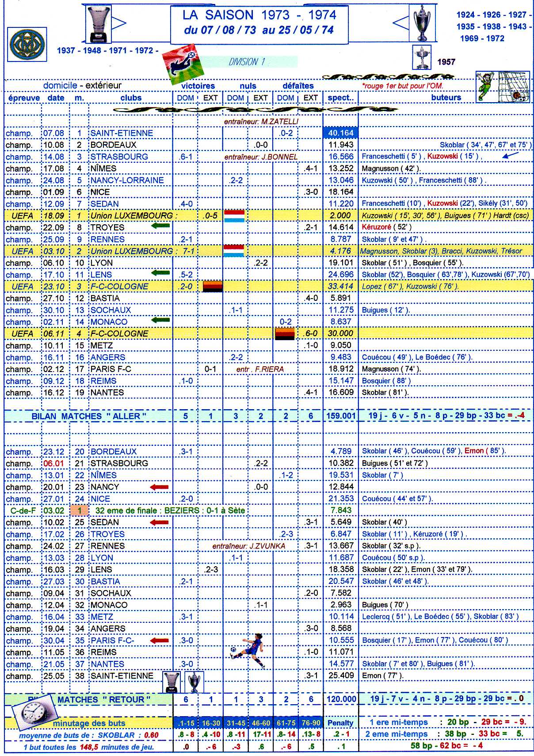Viewport: 534px width, 756px height.
Task: Click the Olympique de Marseille club crest
Action: pos(27,45)
